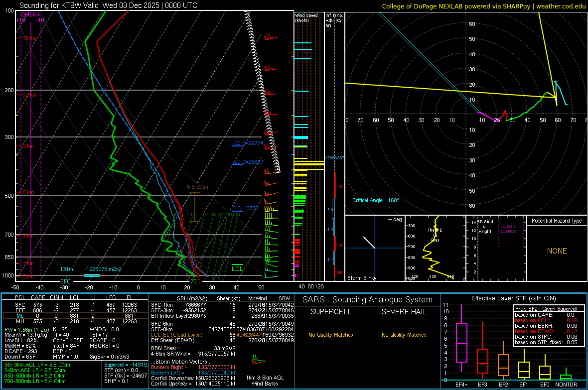Click the NONE hazard type value
This screenshot has width=588, height=390.
557,251
